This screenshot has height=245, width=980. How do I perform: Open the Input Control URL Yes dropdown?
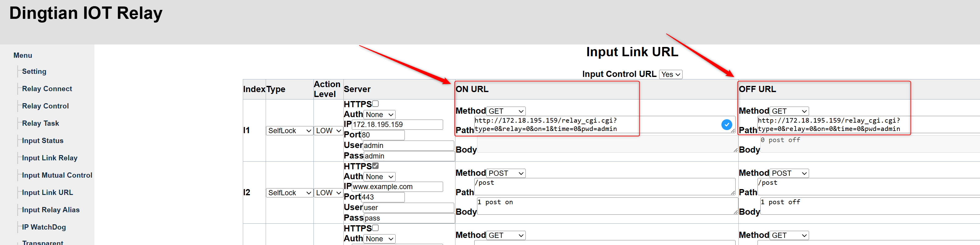(670, 74)
